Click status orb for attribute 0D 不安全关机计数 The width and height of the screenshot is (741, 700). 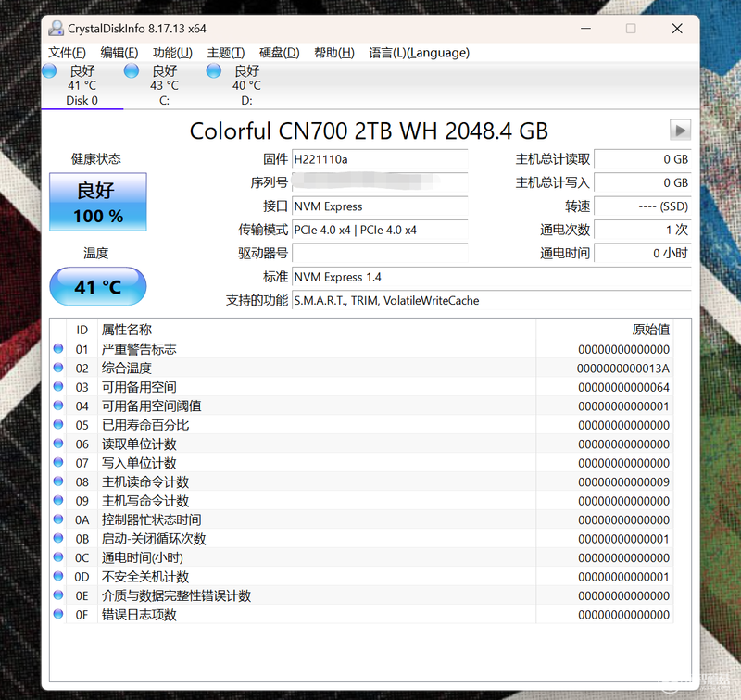pyautogui.click(x=58, y=576)
